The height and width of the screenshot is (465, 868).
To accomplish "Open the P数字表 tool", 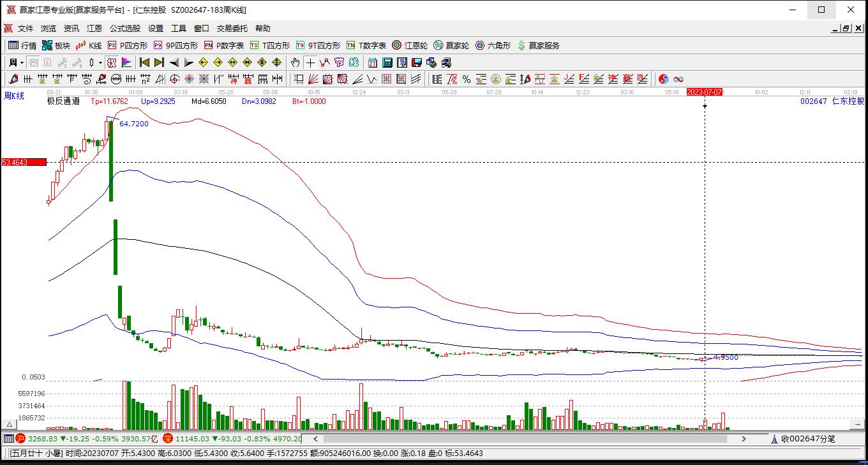I will [x=224, y=45].
